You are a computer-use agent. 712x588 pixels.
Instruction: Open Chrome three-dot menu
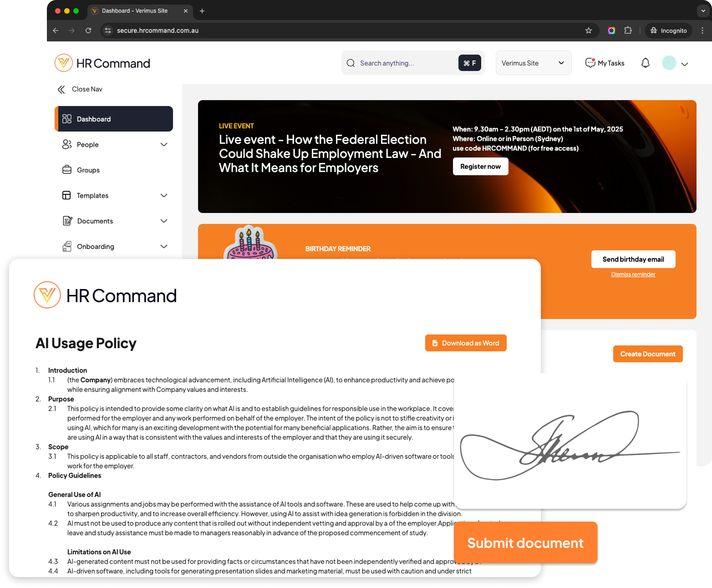(702, 30)
